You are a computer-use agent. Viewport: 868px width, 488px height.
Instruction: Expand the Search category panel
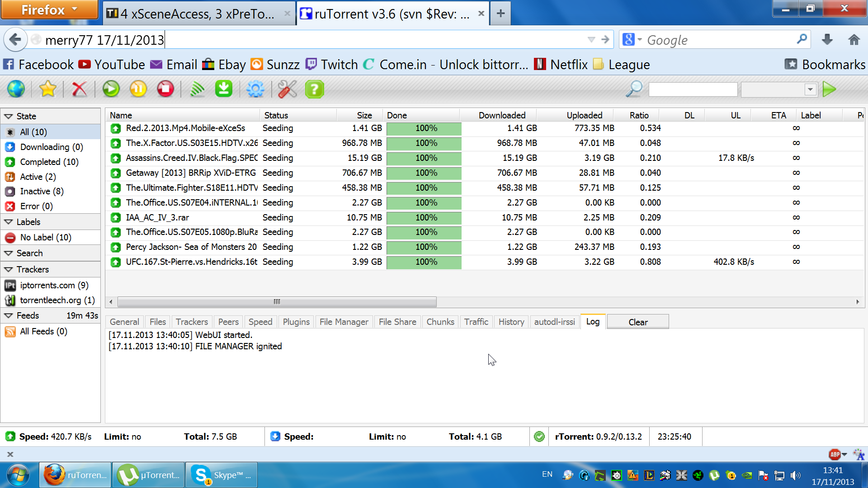coord(8,253)
